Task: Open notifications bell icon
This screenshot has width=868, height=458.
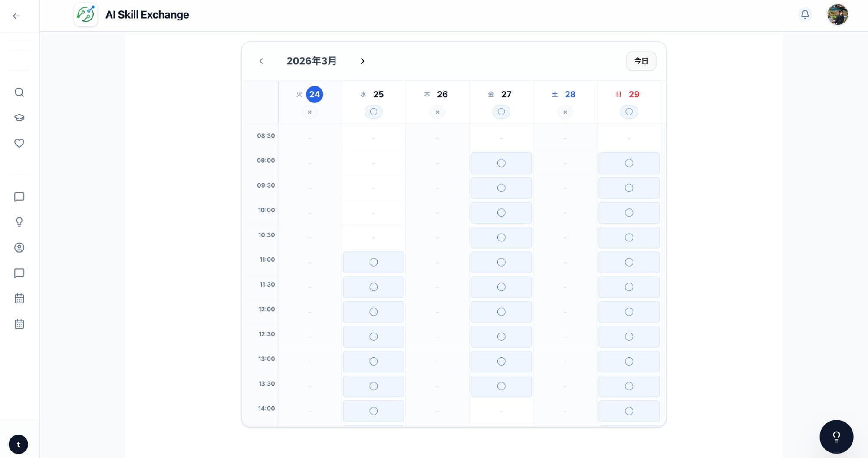Action: (805, 15)
